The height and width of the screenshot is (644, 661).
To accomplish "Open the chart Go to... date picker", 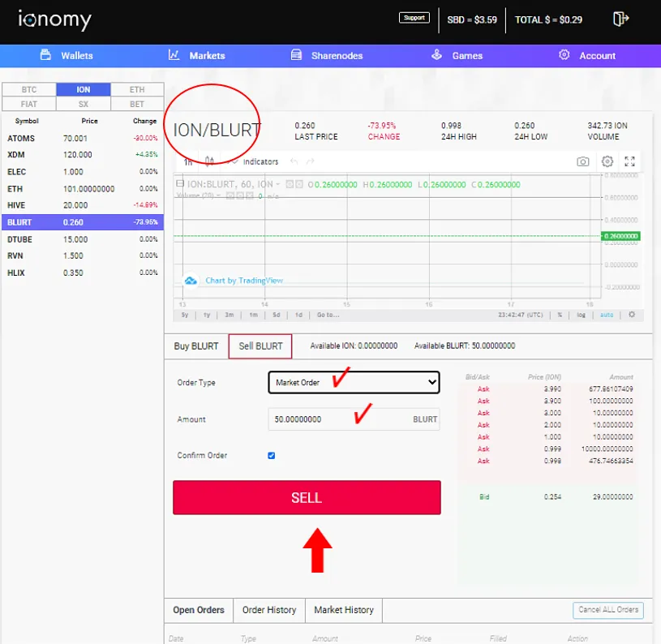I will (328, 315).
